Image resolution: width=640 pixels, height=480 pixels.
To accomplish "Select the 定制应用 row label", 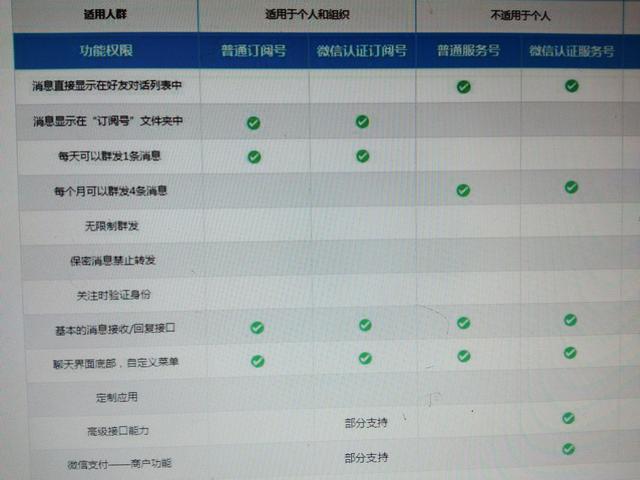I will point(117,397).
